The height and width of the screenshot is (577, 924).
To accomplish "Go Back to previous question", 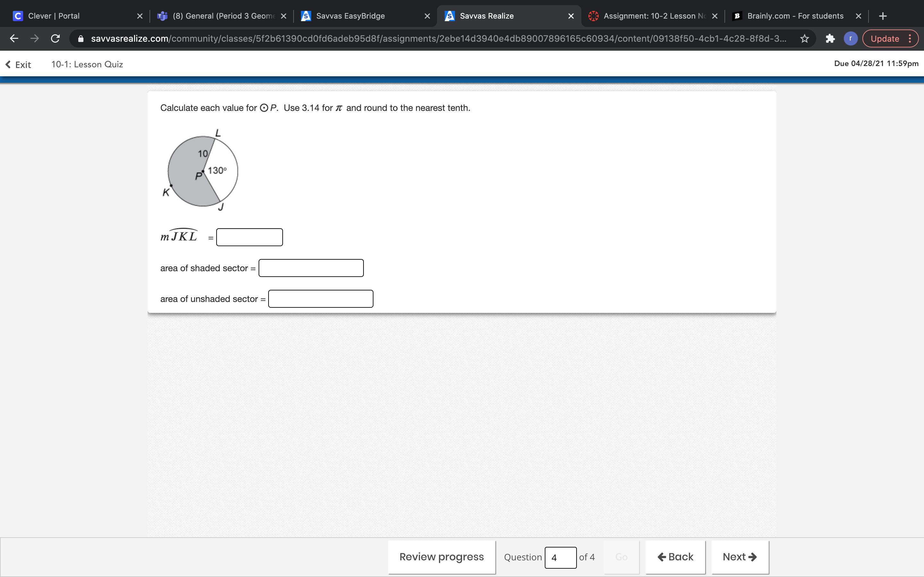I will (675, 557).
